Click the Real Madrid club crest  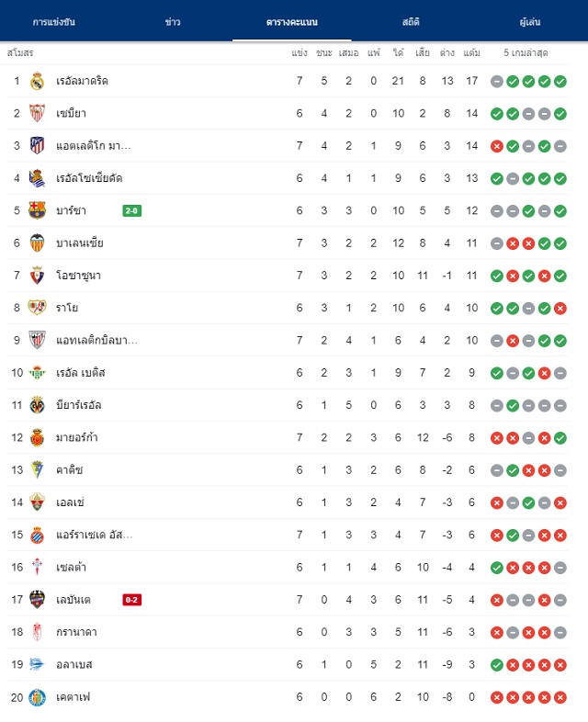coord(37,81)
